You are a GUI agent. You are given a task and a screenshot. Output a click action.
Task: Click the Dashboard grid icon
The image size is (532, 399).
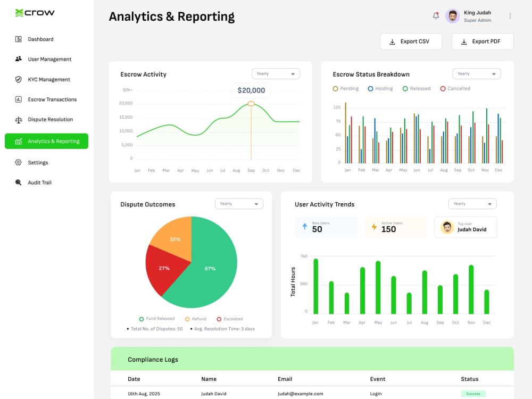tap(18, 39)
